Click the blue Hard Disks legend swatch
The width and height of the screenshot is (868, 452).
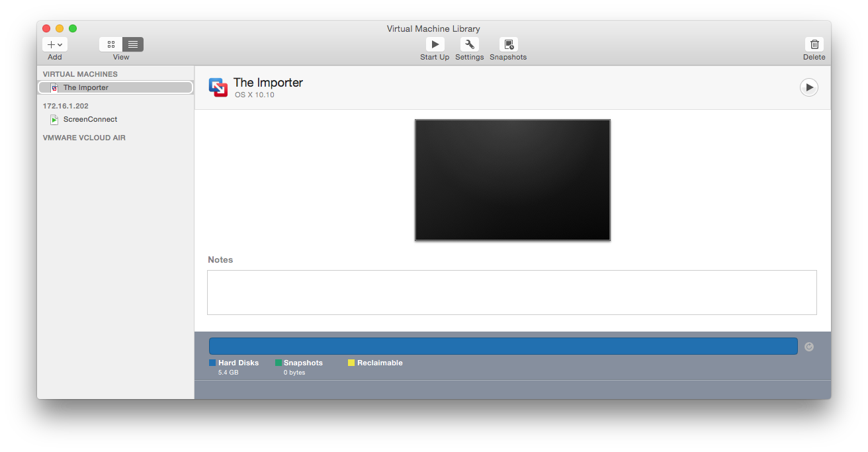coord(212,363)
